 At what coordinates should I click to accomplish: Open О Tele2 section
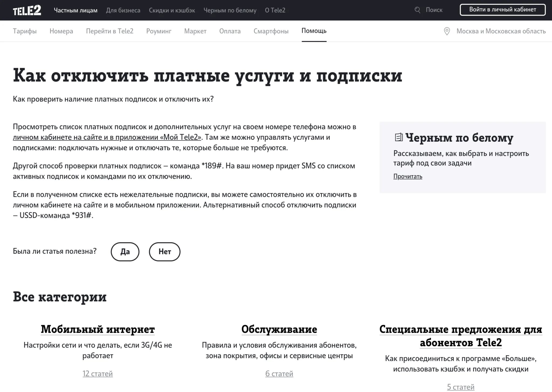click(x=275, y=10)
